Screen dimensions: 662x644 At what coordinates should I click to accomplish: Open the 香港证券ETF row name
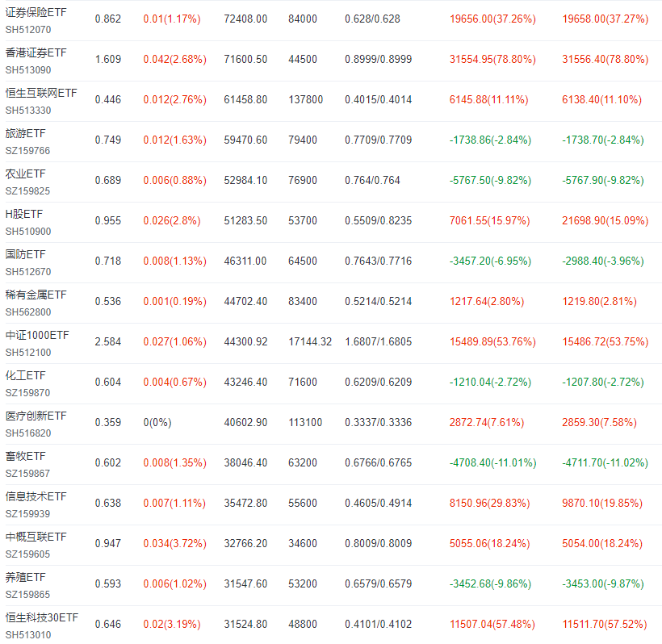click(36, 52)
